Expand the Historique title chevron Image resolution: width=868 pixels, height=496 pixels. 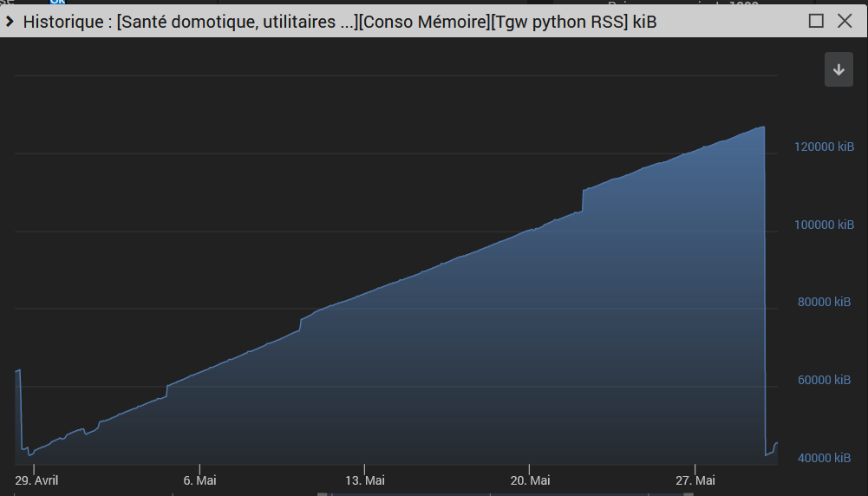[10, 22]
